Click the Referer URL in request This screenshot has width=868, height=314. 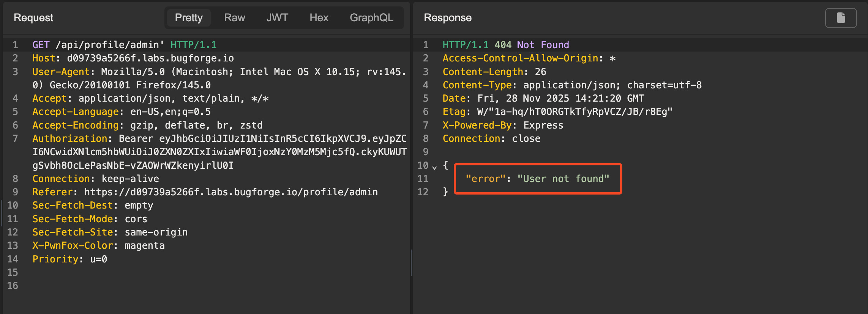click(230, 192)
